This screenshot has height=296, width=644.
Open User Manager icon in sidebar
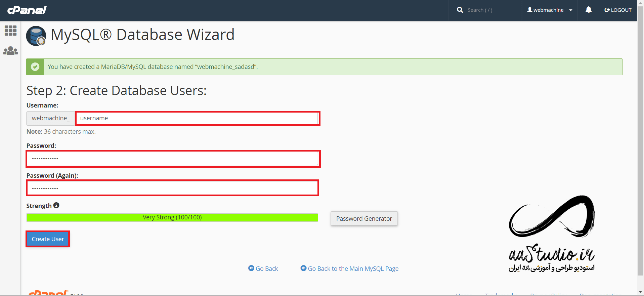(x=10, y=51)
